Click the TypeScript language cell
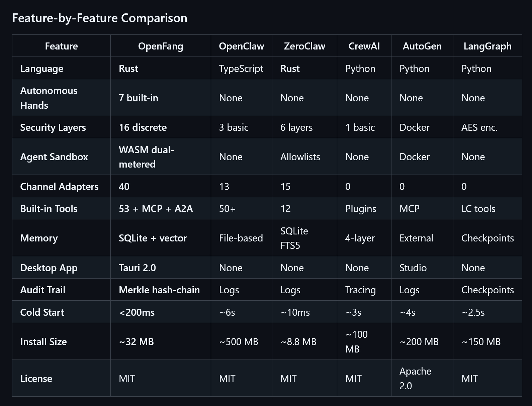This screenshot has height=406, width=532. point(241,69)
